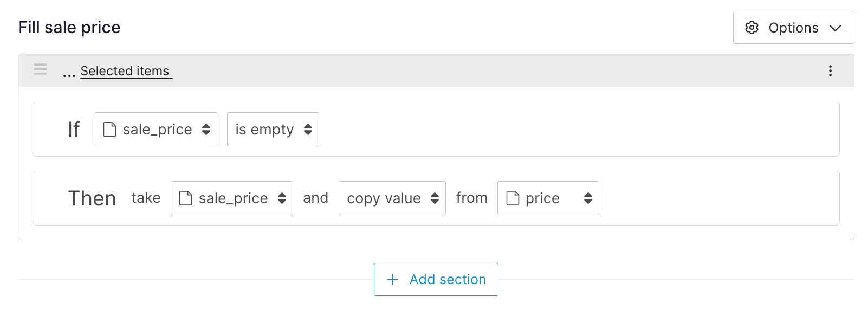The height and width of the screenshot is (309, 868).
Task: Click the If condition row
Action: (x=542, y=130)
